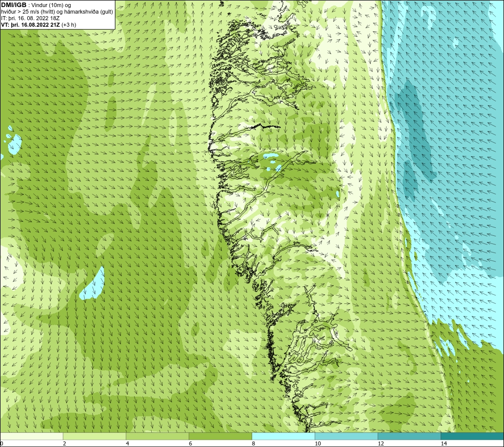
Task: Click the valid time "VT: þri. 16.08.2022 21Z (+3 h)"
Action: coord(38,25)
